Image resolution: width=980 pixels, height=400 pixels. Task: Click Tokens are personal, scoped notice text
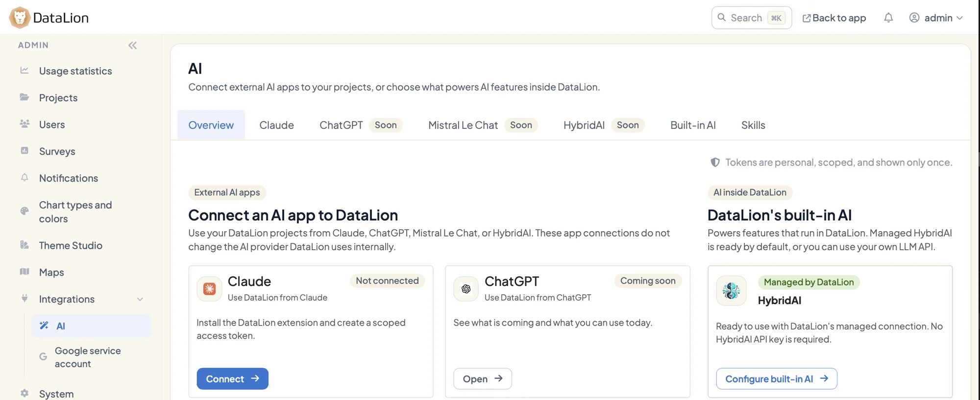[839, 162]
